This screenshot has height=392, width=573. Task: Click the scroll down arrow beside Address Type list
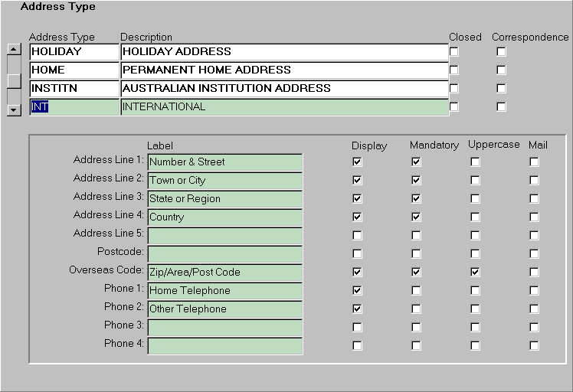(13, 109)
